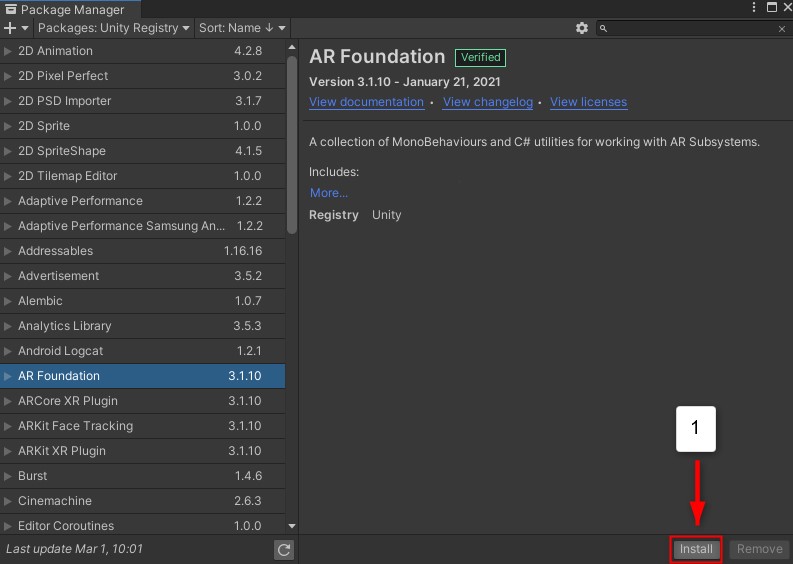Click the package list vertical scrollbar thumb
This screenshot has width=793, height=564.
[x=291, y=145]
